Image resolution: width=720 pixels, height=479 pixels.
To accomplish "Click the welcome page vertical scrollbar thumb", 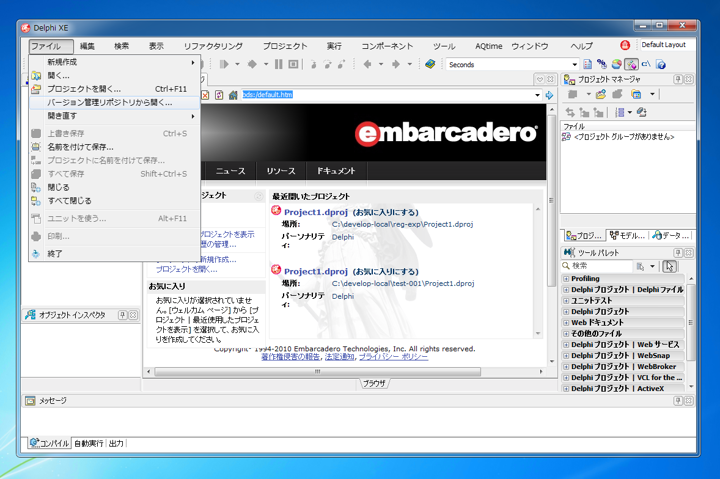I will (x=552, y=201).
